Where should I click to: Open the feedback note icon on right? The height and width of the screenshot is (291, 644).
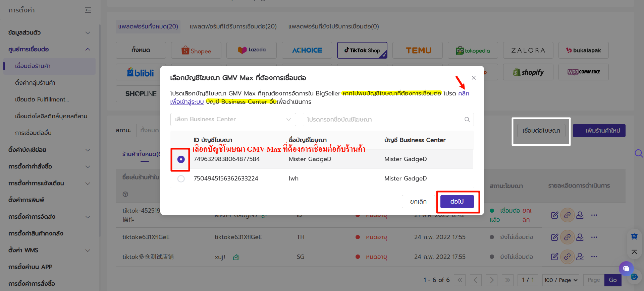pos(634,236)
